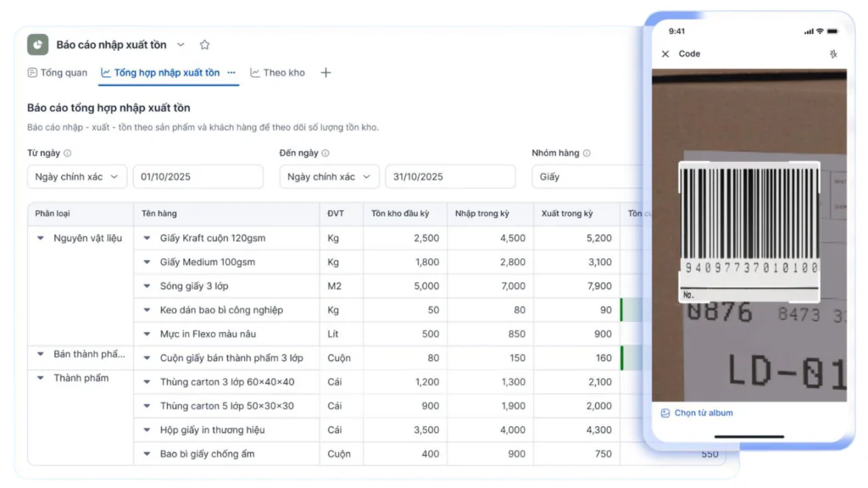The height and width of the screenshot is (488, 868).
Task: Expand Cuộn giấy bán thành phẩm 3 lớp row
Action: tap(147, 358)
